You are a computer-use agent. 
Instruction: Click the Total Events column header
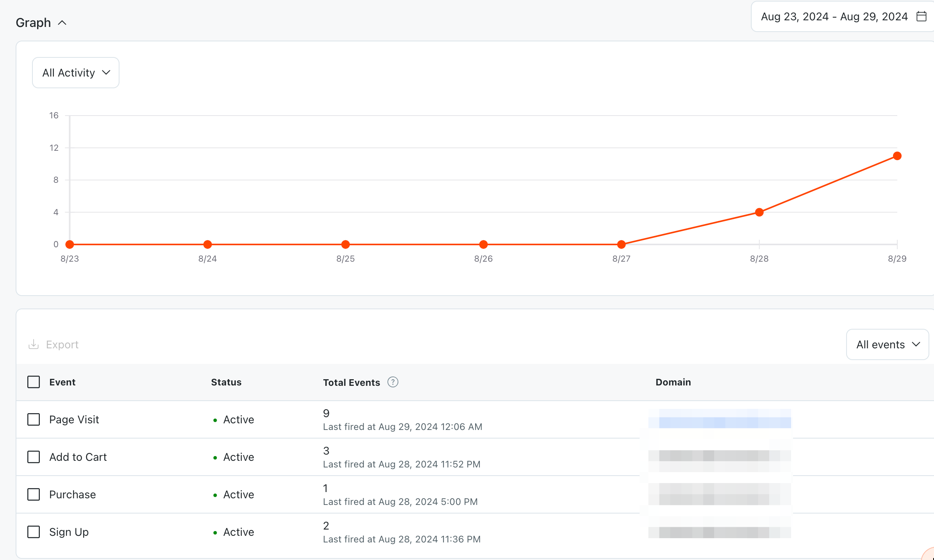(351, 382)
